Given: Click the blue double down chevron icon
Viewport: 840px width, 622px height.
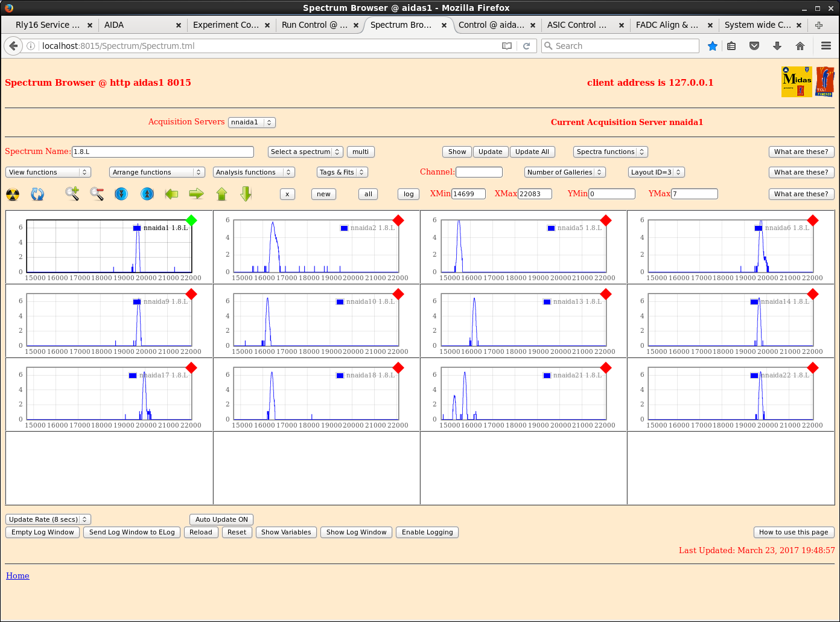Looking at the screenshot, I should pos(121,194).
